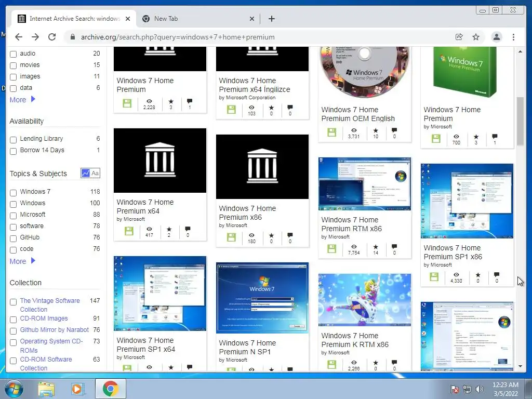
Task: Click the archive.org address bar URL
Action: click(x=178, y=37)
